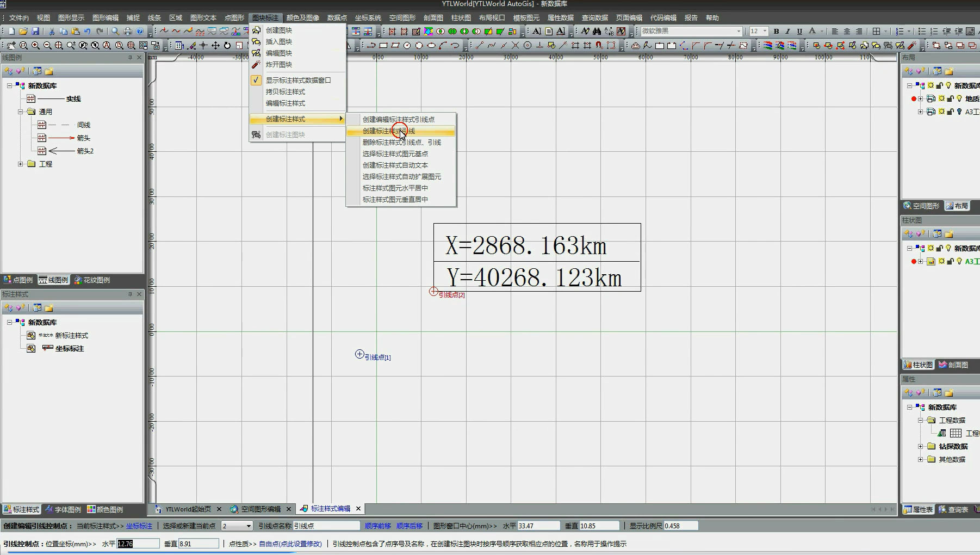Image resolution: width=980 pixels, height=555 pixels.
Task: Click the Zoom in magnifier icon
Action: pos(35,46)
